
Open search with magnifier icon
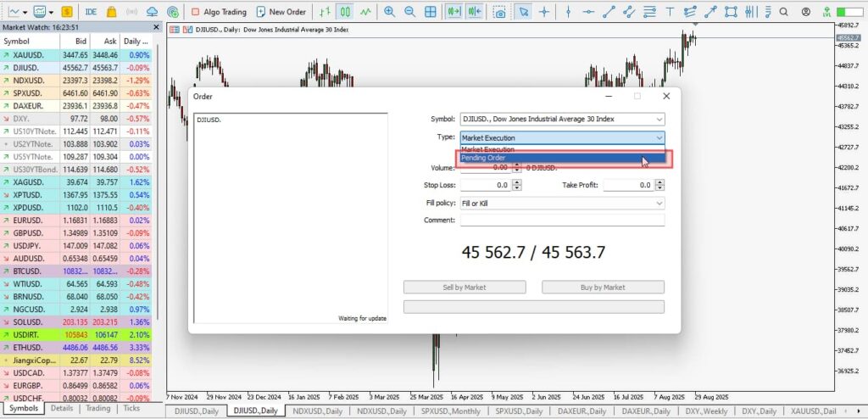click(x=783, y=12)
